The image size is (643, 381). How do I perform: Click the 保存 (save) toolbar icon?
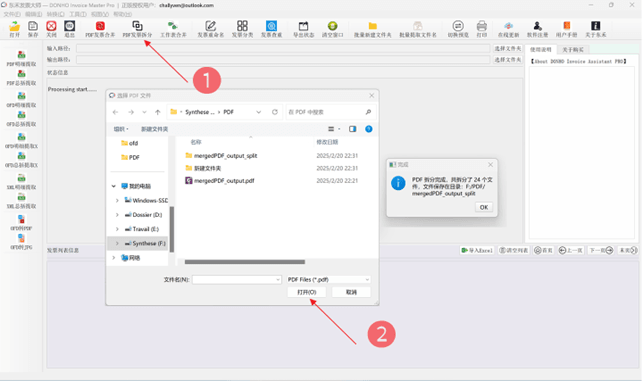click(x=33, y=26)
